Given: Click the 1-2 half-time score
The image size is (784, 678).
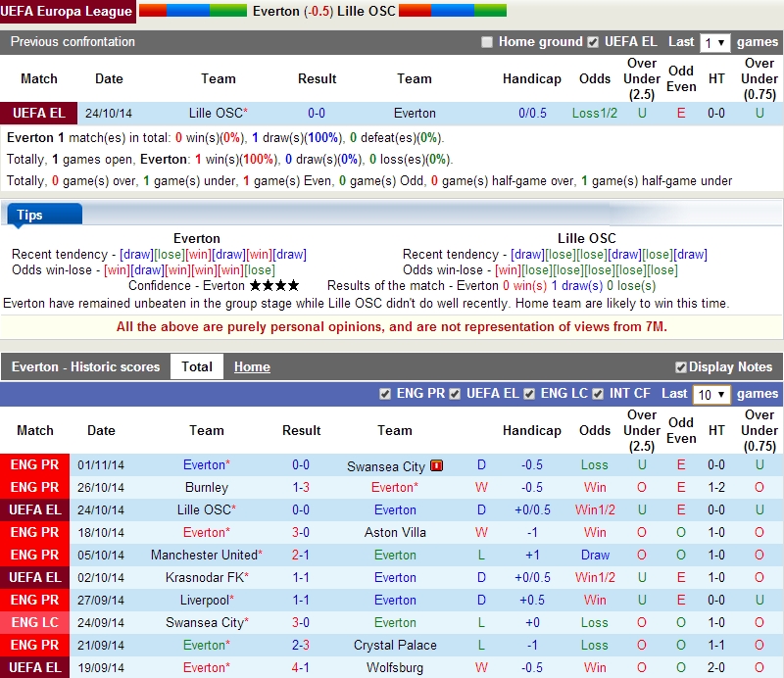Looking at the screenshot, I should (716, 487).
